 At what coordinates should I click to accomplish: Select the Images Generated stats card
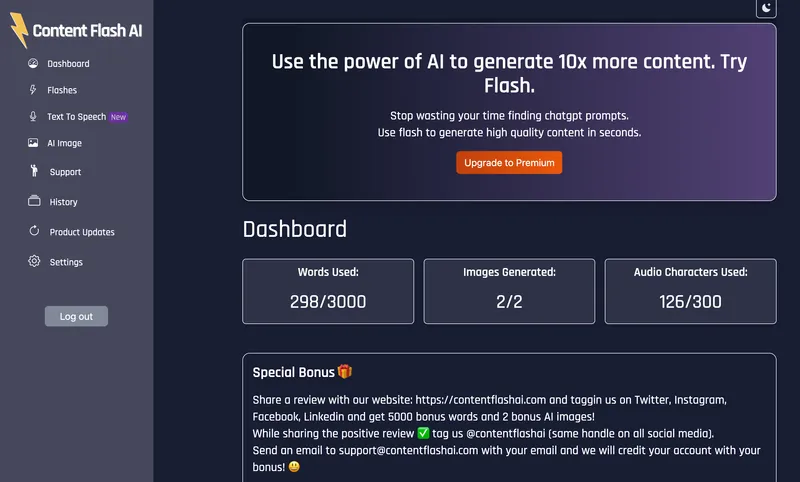tap(509, 291)
